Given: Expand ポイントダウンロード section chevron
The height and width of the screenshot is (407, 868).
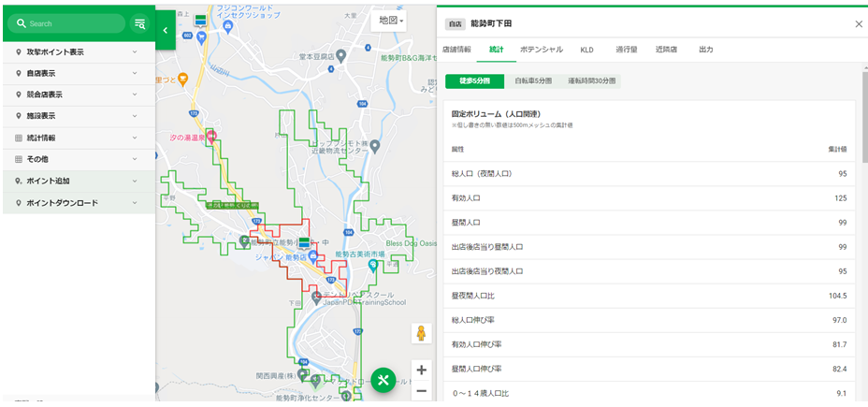Looking at the screenshot, I should click(135, 203).
